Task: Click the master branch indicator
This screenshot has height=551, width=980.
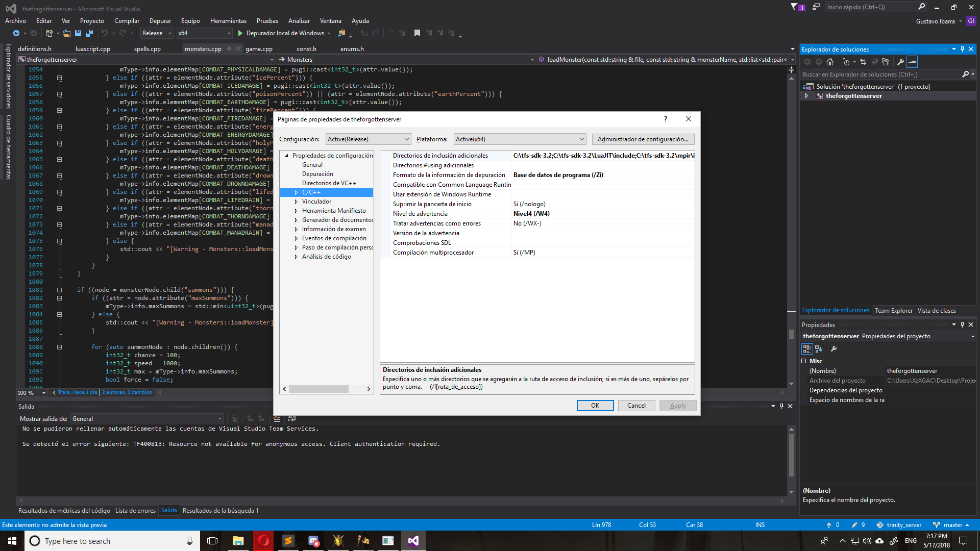Action: [951, 525]
